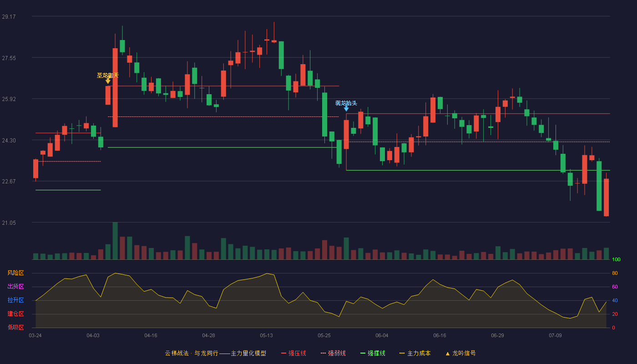Click the blue 40 indicator scale value

coord(615,300)
